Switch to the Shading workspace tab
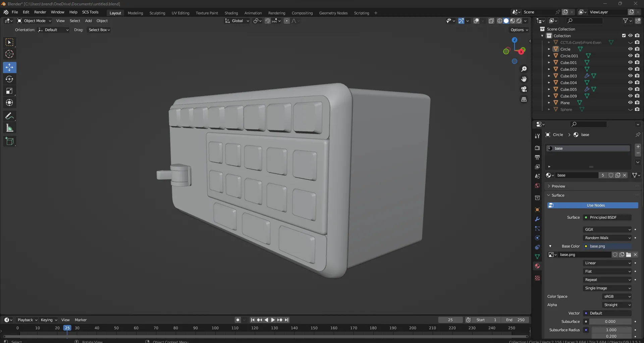644x343 pixels. (x=231, y=13)
